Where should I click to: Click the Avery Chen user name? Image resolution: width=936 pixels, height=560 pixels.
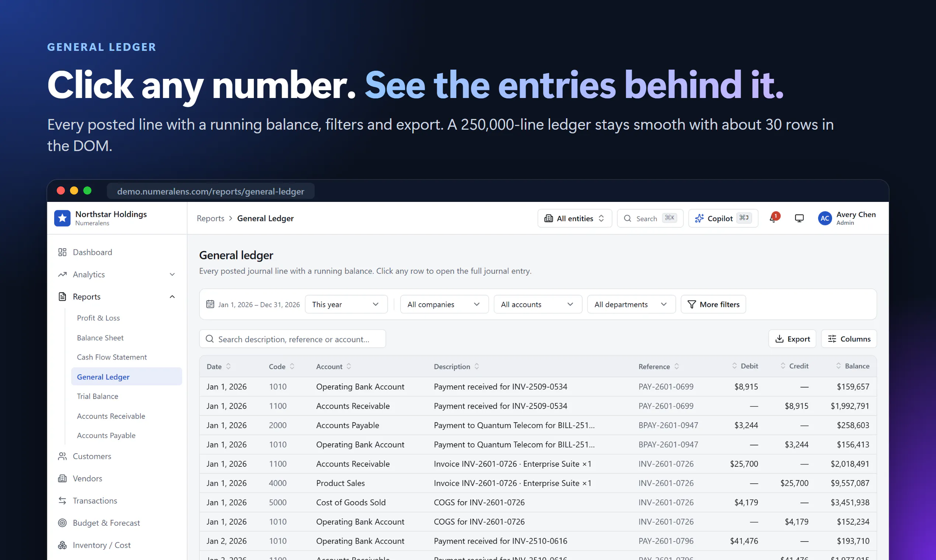pos(856,214)
